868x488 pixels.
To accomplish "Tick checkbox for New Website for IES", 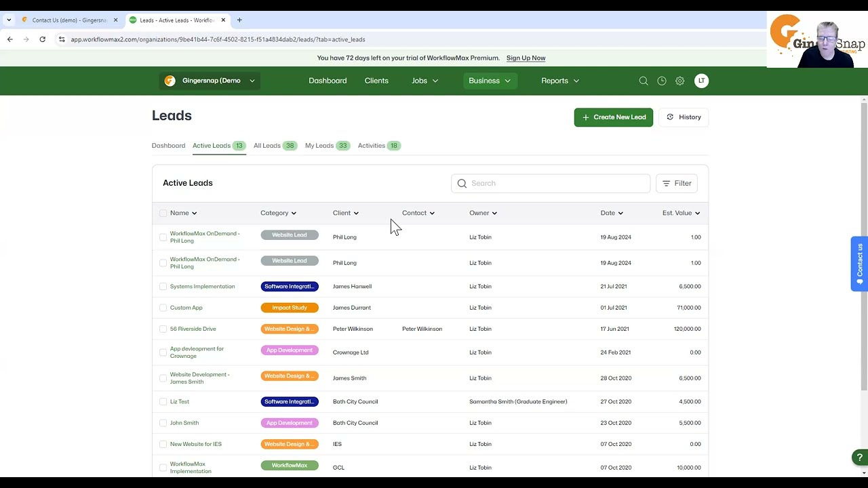I will click(x=163, y=445).
